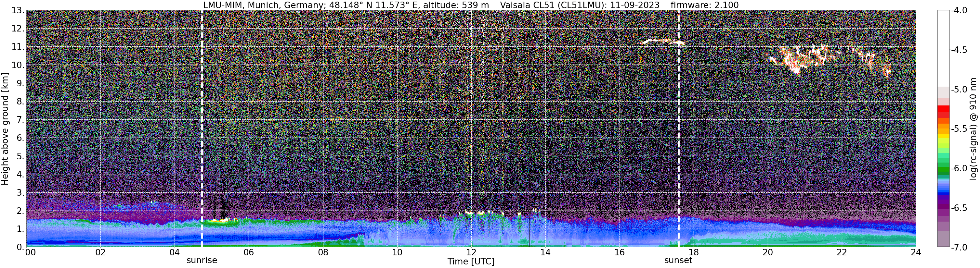Click the time axis tick label 24
The width and height of the screenshot is (980, 268).
point(916,252)
